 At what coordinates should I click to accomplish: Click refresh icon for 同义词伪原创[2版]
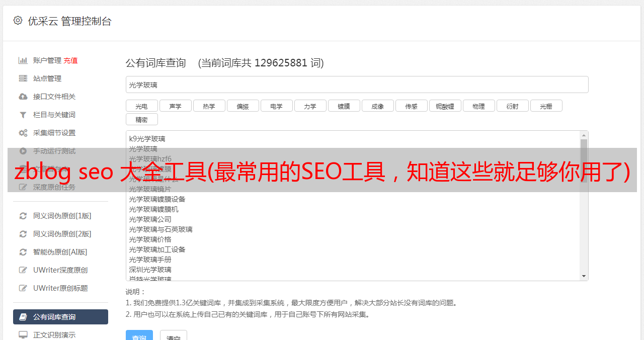[23, 234]
